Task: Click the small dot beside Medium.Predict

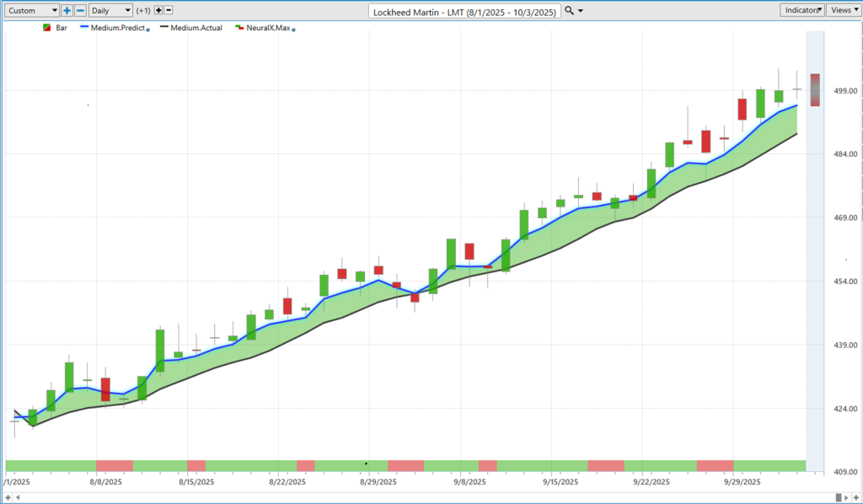Action: 148,29
